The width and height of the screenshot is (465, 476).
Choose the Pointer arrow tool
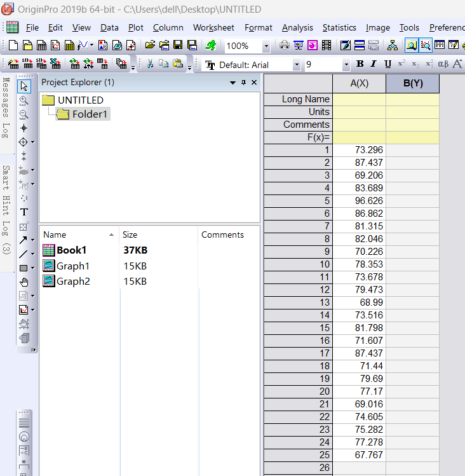pyautogui.click(x=24, y=86)
